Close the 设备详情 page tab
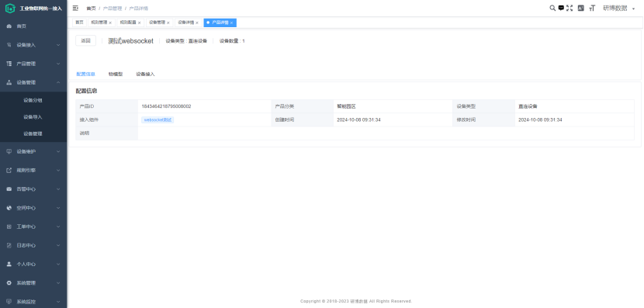This screenshot has height=308, width=644. (197, 23)
